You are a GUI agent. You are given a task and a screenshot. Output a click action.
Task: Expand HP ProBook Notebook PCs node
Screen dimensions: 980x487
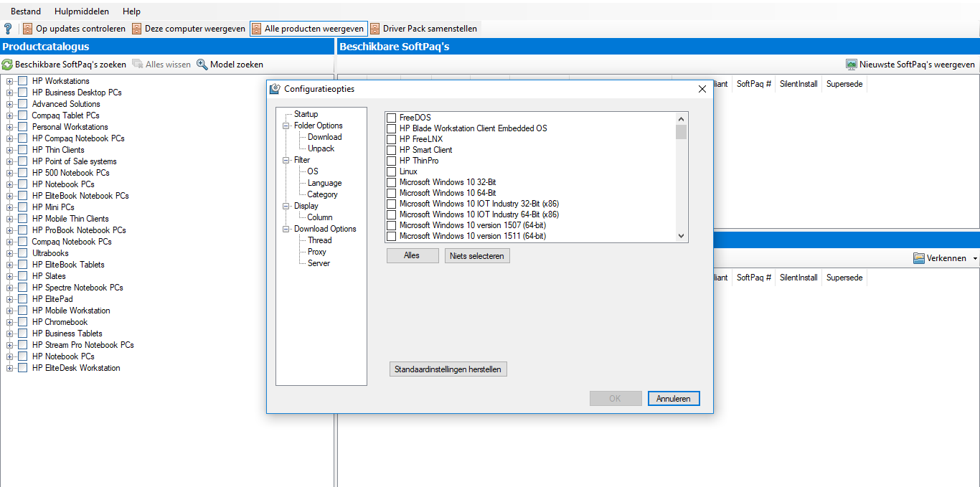point(10,230)
